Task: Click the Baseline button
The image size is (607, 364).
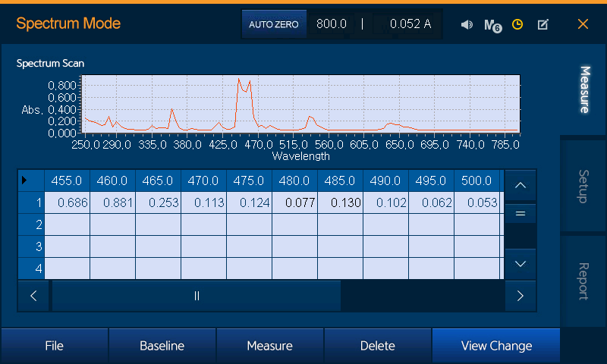Action: tap(162, 346)
